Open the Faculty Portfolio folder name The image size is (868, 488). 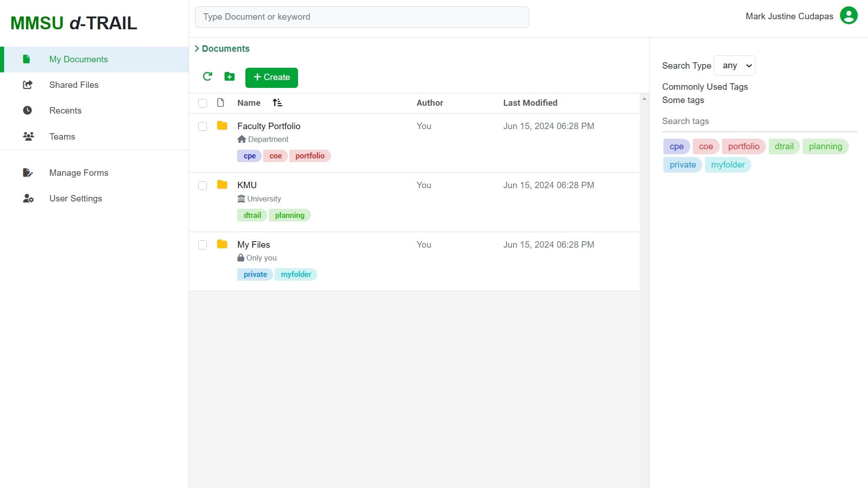click(269, 126)
